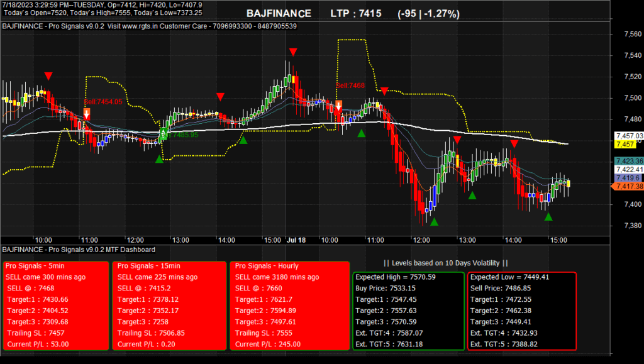Click the www.rgts.in link in chart title
The width and height of the screenshot is (644, 364).
coord(140,26)
